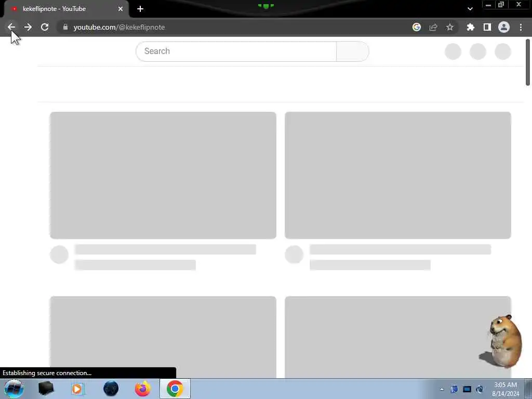Viewport: 532px width, 399px height.
Task: Restore down the Chrome window
Action: 501,5
